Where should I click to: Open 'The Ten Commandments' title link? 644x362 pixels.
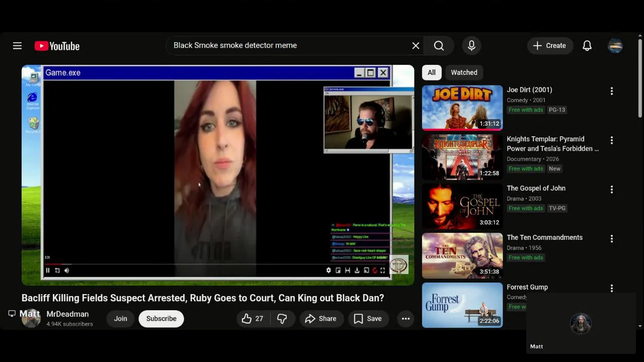(544, 238)
